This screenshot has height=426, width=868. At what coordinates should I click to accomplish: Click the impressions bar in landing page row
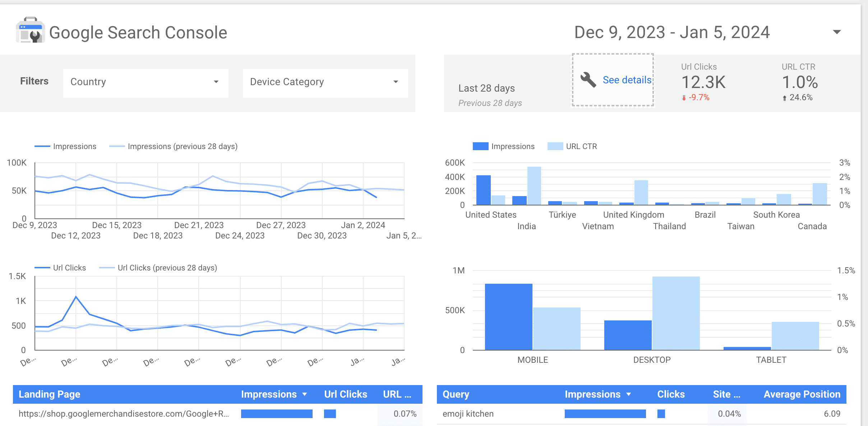(x=277, y=414)
